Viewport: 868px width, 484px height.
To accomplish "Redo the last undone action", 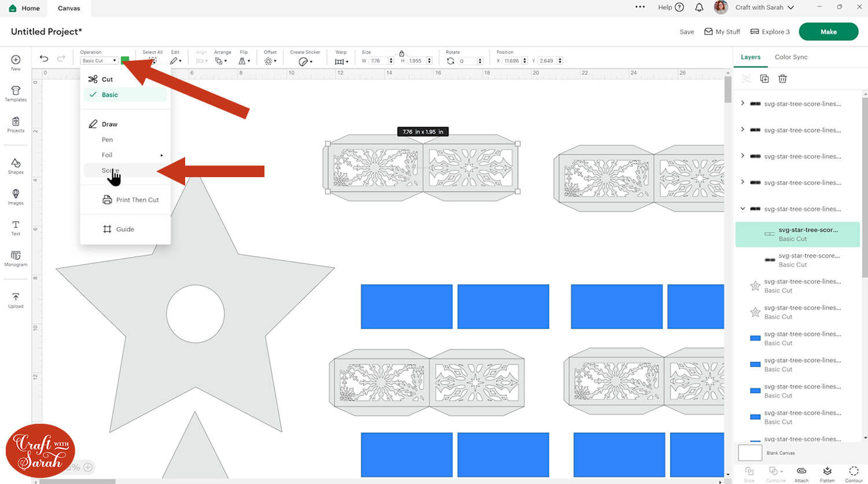I will (x=61, y=58).
